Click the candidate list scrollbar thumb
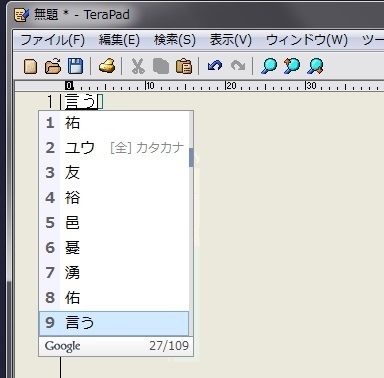Image resolution: width=384 pixels, height=378 pixels. pos(191,158)
